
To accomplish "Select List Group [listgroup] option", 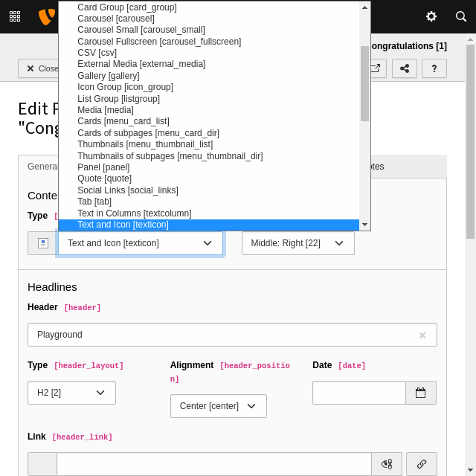I will (x=209, y=99).
